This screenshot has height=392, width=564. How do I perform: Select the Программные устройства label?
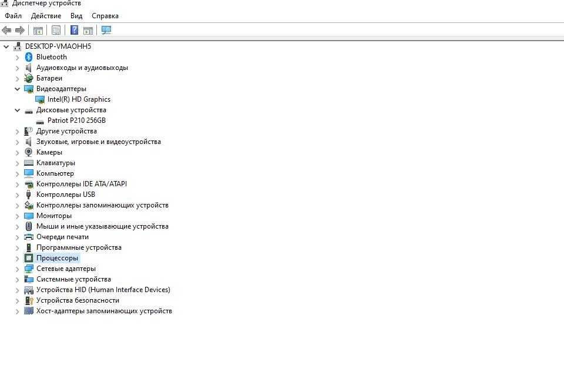pyautogui.click(x=79, y=247)
